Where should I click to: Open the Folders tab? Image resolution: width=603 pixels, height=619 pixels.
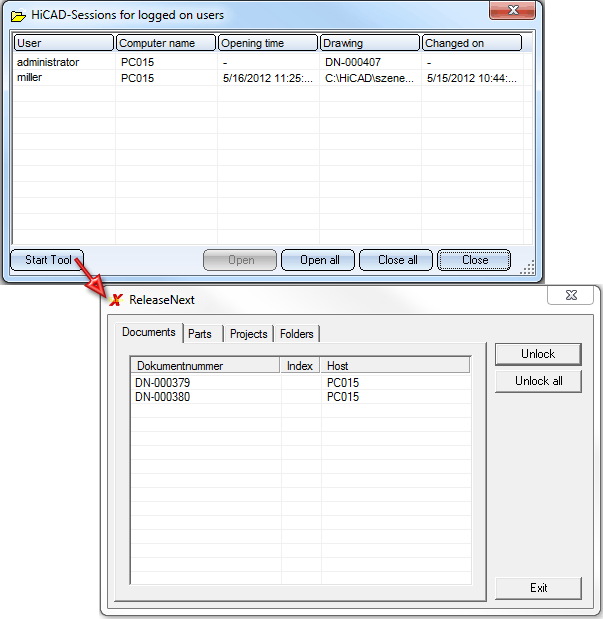tap(297, 334)
